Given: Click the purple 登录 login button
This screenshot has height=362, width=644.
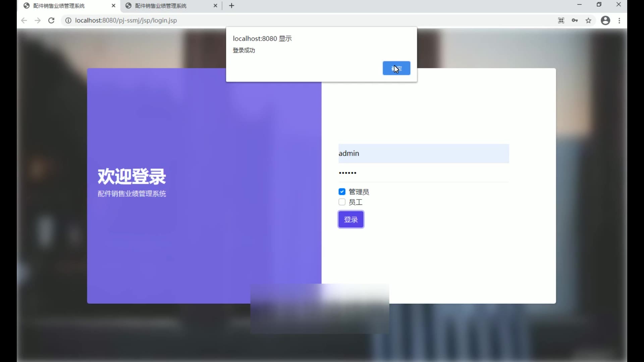Looking at the screenshot, I should [351, 220].
